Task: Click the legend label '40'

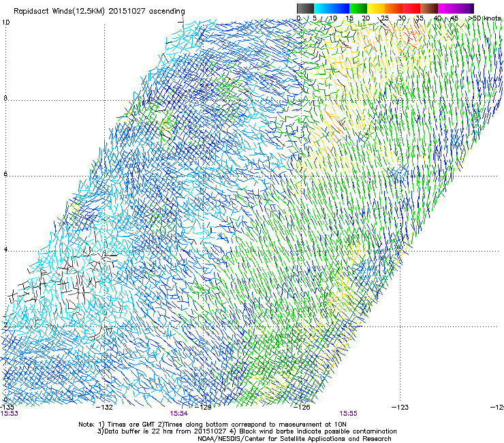Action: click(x=437, y=18)
